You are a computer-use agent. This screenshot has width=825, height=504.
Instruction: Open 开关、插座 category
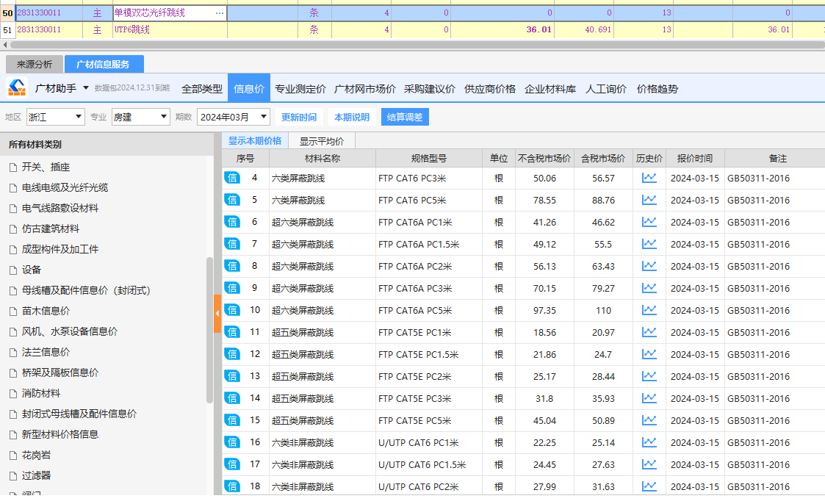[x=46, y=168]
